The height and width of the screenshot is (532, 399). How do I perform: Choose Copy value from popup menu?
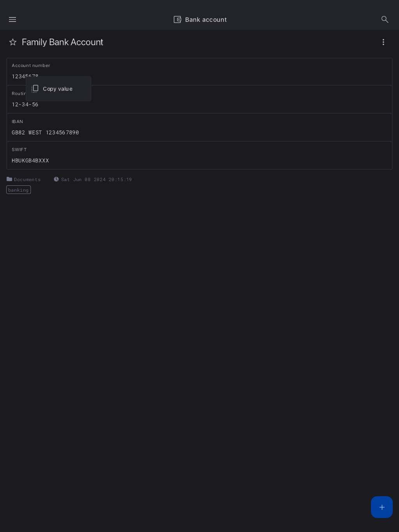tap(58, 89)
